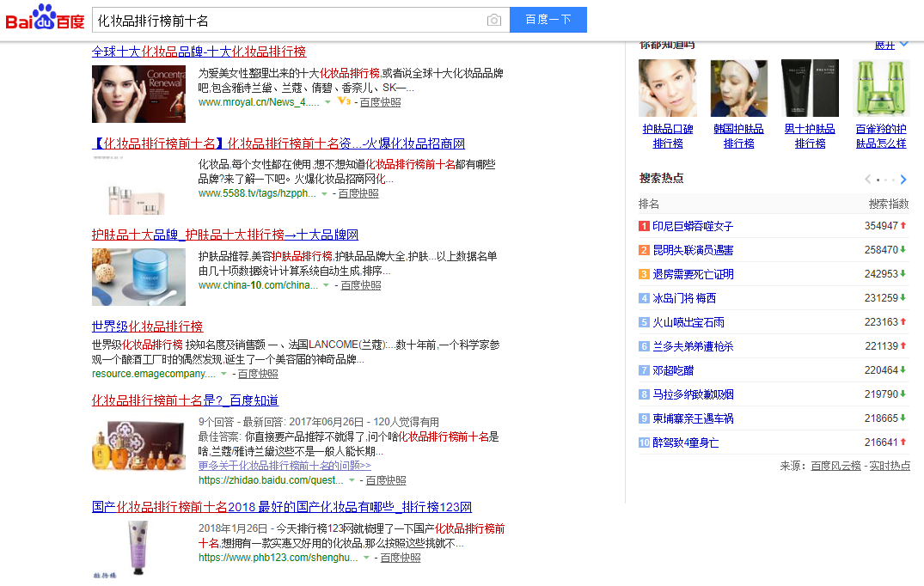Click the camera image-search icon
This screenshot has height=586, width=924.
click(x=493, y=20)
